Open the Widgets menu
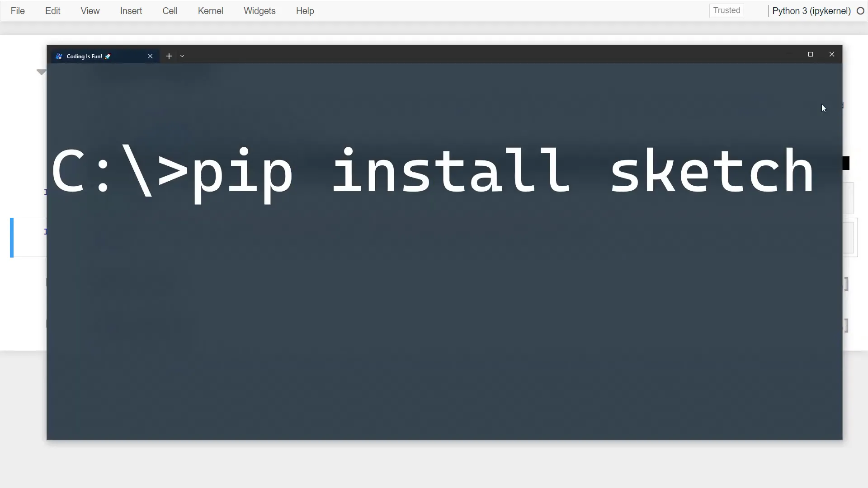 coord(259,11)
